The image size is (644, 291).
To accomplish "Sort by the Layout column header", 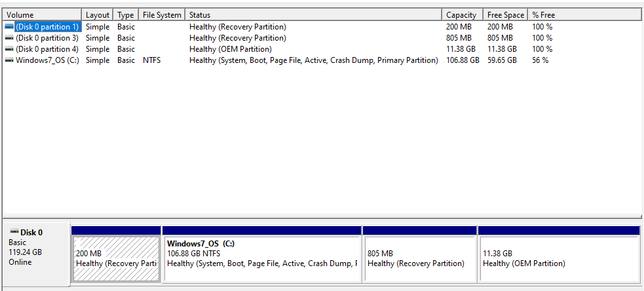I will [98, 15].
